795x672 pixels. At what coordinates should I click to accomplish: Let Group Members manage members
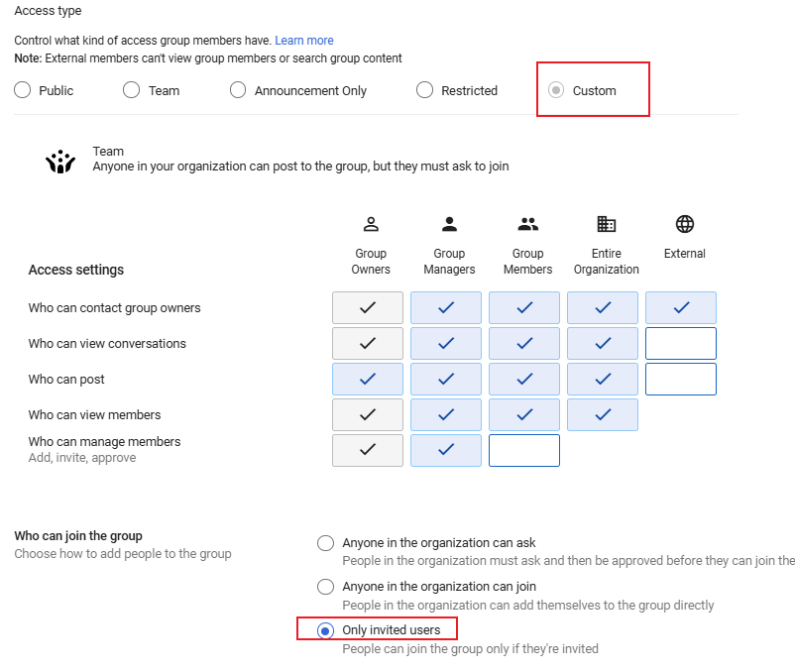(x=524, y=450)
